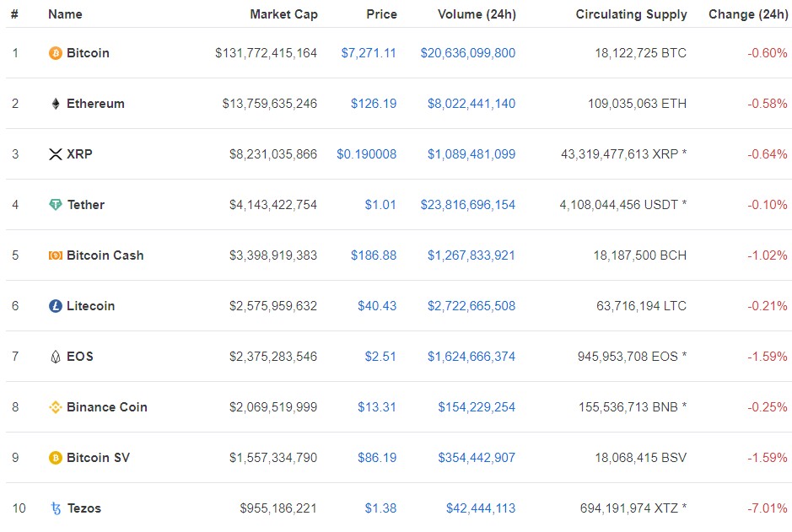The width and height of the screenshot is (792, 532).
Task: Sort table by Change (24h) header
Action: pyautogui.click(x=748, y=14)
